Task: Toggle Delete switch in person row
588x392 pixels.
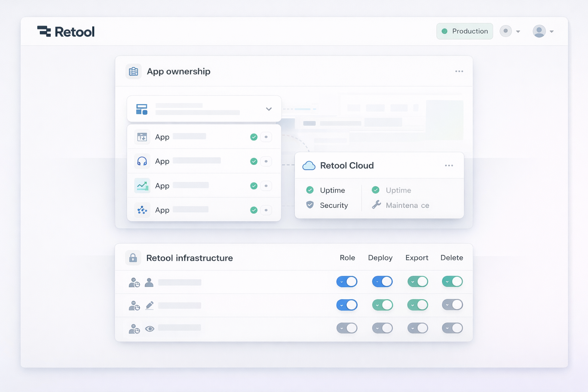Action: [452, 282]
